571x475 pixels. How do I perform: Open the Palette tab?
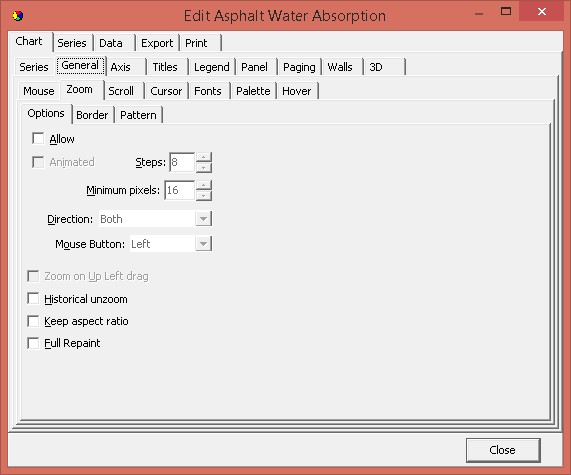tap(253, 91)
